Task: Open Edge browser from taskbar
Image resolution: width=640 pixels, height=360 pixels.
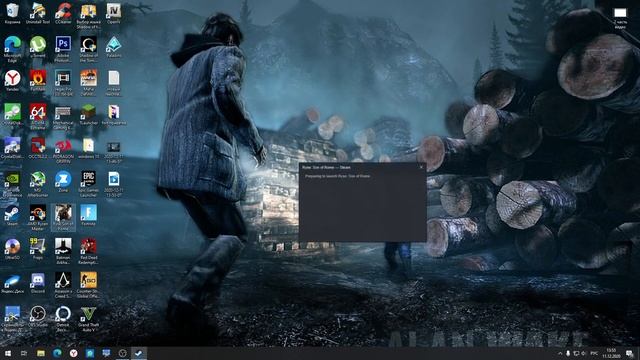Action: pyautogui.click(x=57, y=353)
